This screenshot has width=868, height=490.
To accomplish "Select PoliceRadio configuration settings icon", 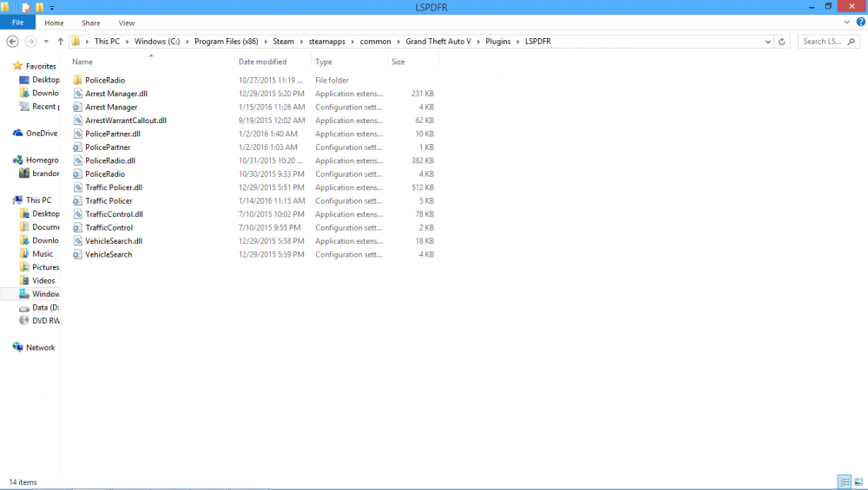I will pyautogui.click(x=77, y=174).
